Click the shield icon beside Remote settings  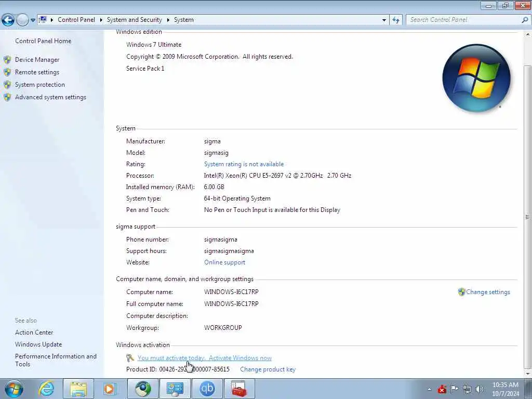coord(7,72)
